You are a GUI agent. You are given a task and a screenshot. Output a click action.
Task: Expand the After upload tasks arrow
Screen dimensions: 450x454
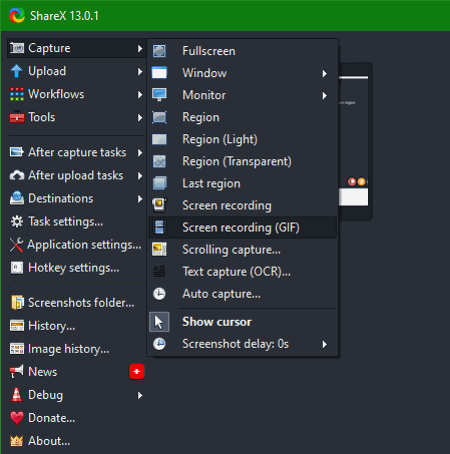pyautogui.click(x=140, y=176)
